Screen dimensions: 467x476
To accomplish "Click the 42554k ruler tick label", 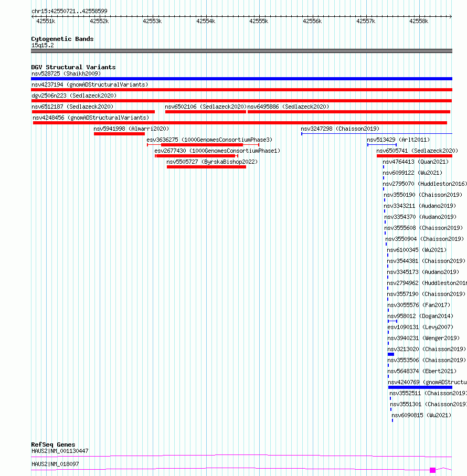I will click(x=206, y=21).
